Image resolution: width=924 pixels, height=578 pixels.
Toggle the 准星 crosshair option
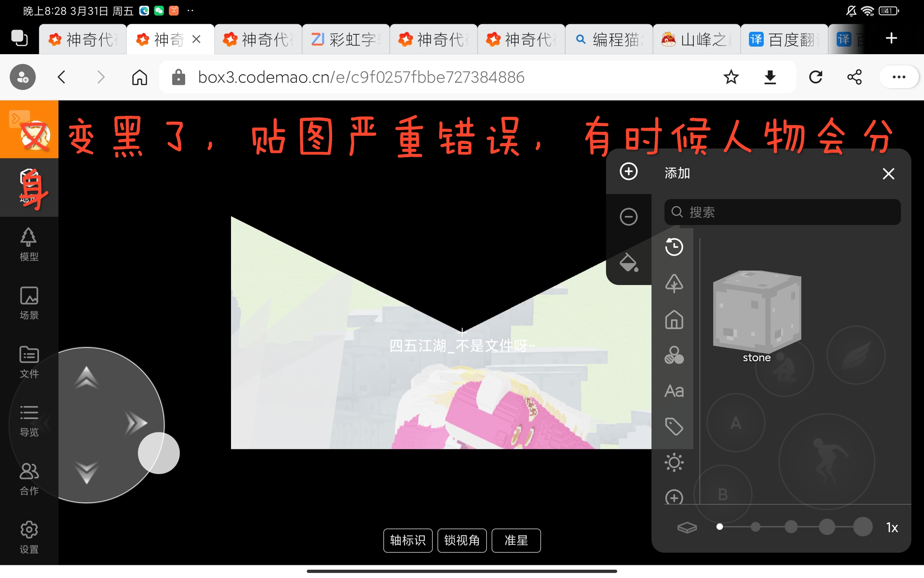pos(516,540)
